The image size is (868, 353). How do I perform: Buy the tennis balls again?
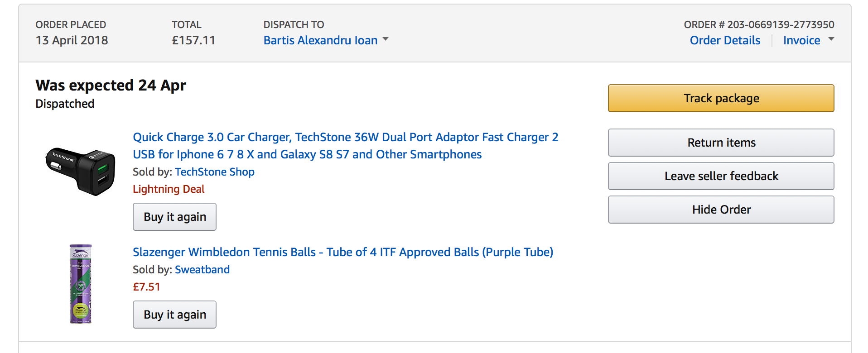pos(174,315)
